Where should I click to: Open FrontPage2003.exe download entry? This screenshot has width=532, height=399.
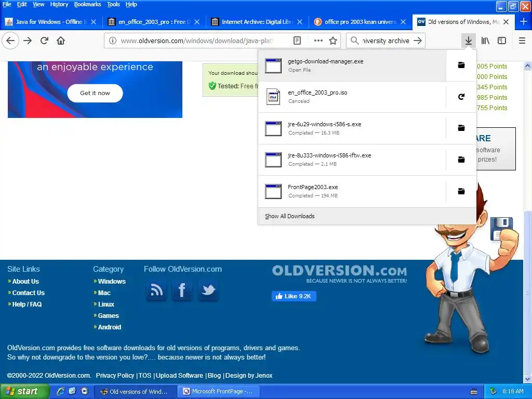coord(352,191)
